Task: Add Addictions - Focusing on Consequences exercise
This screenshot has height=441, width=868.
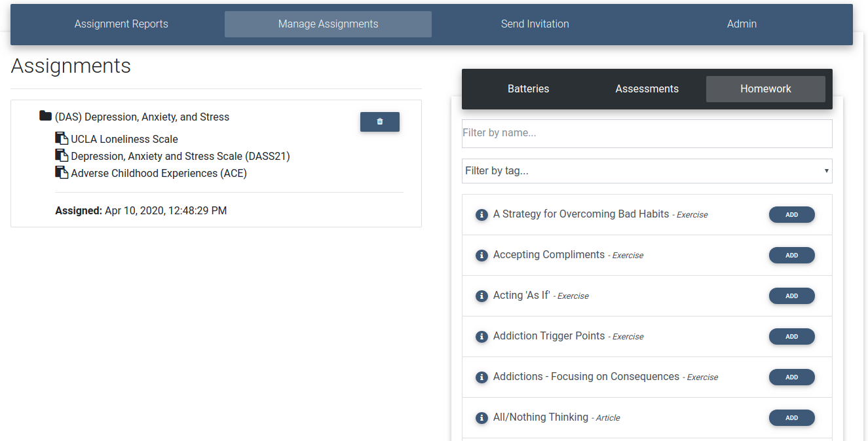Action: tap(791, 377)
